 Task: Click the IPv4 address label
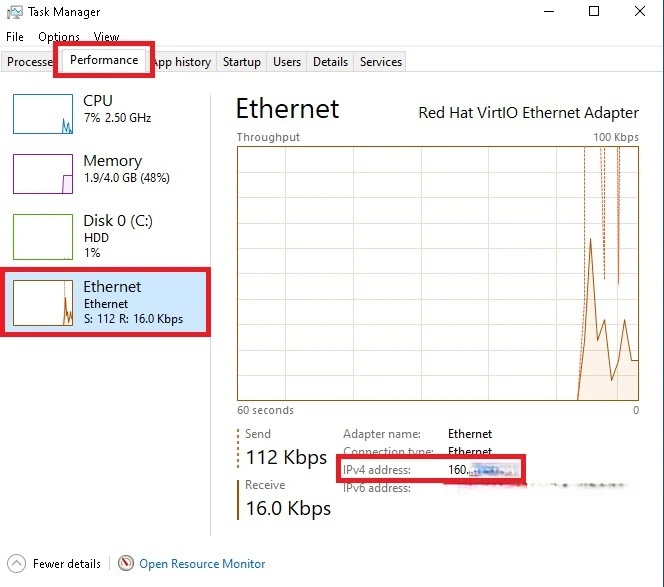tap(377, 470)
